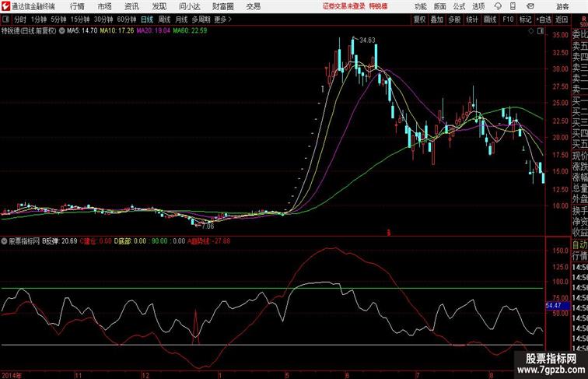Select the 月线 monthly period tab
Image resolution: width=588 pixels, height=379 pixels.
[x=181, y=19]
